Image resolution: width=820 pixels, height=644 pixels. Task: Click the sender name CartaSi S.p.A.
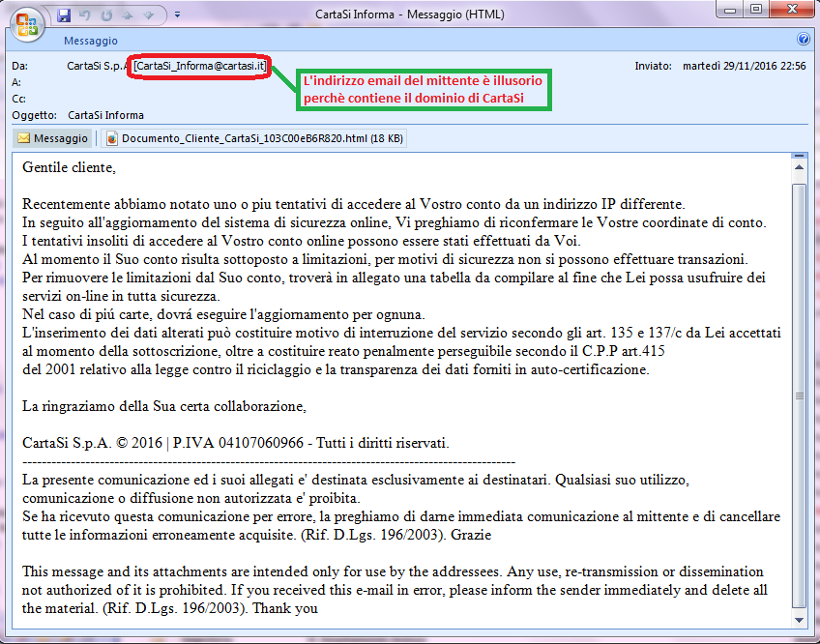coord(97,66)
